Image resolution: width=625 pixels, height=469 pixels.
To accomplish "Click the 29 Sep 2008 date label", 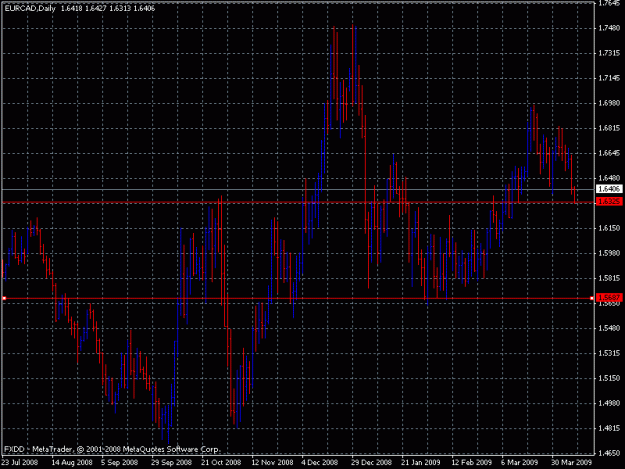I will pos(171,463).
